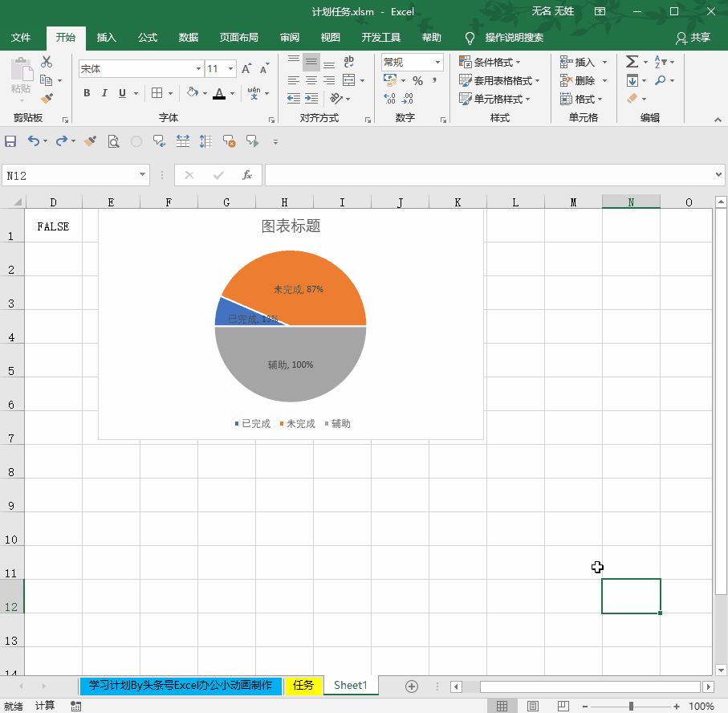Expand the formula bar

[718, 175]
